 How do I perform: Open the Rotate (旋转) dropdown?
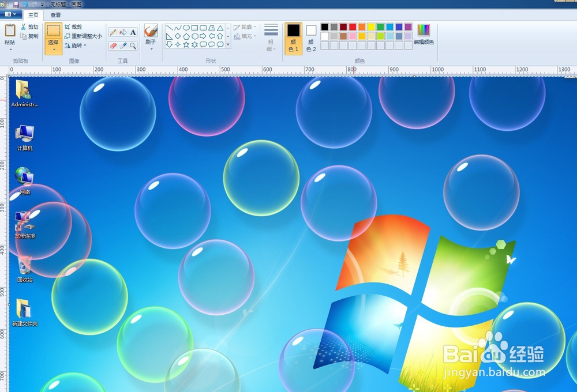76,45
